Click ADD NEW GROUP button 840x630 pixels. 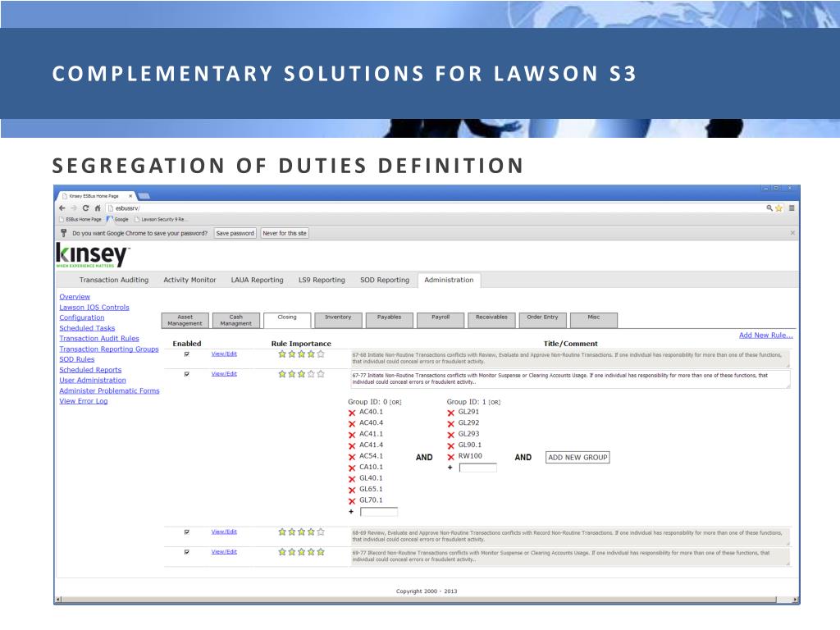577,458
